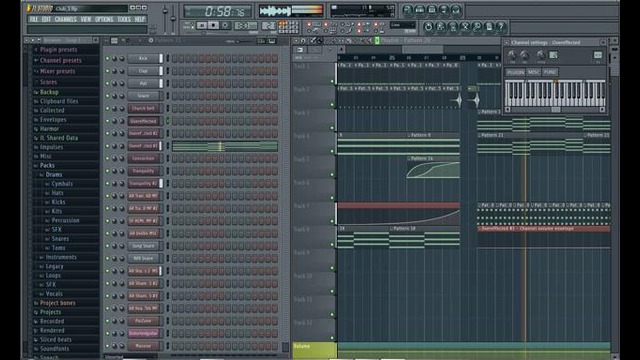Click the paint brush tool in playlist toolbar

320,40
